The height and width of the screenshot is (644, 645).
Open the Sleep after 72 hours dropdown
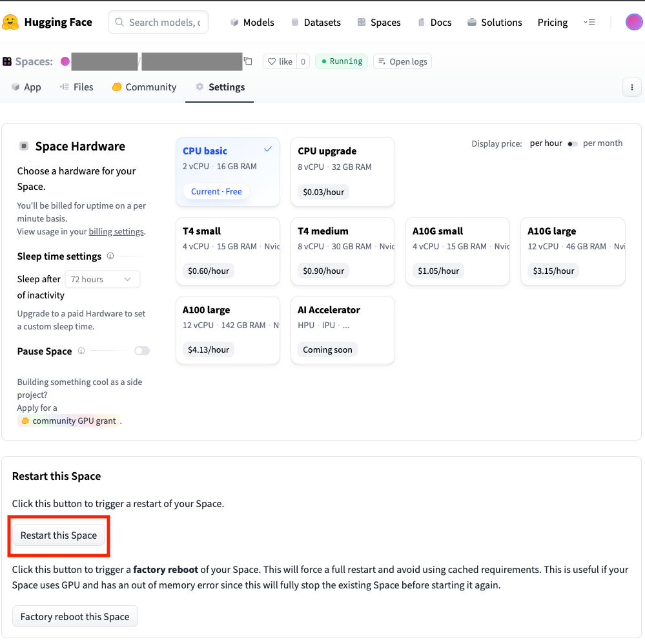102,279
